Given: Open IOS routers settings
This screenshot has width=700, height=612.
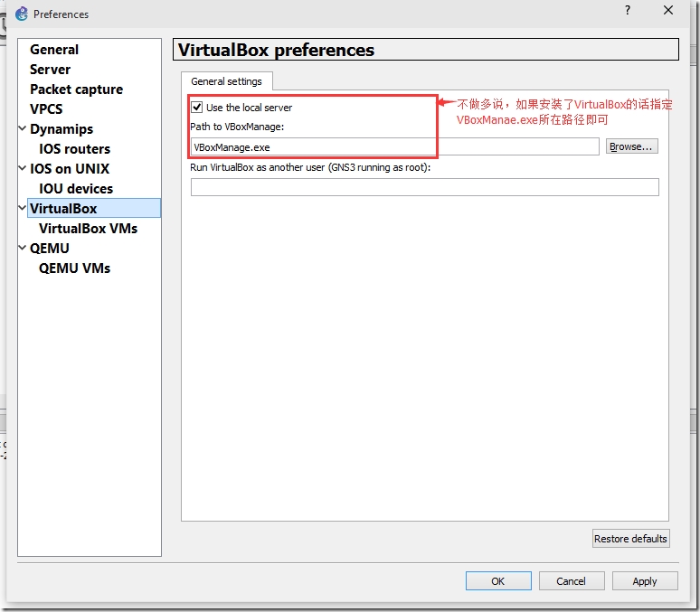Looking at the screenshot, I should [74, 148].
